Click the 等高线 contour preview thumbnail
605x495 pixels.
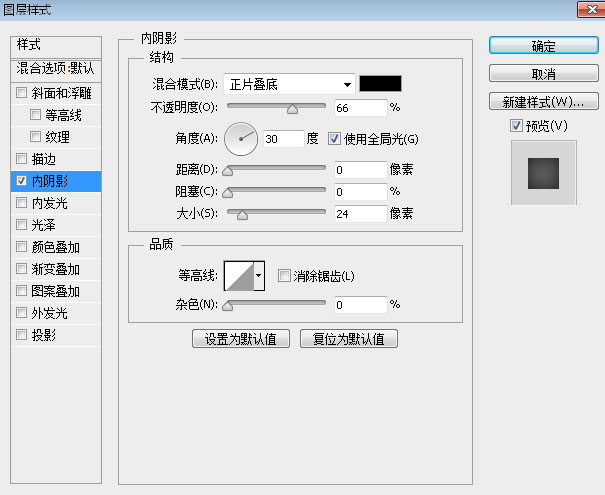(x=239, y=275)
